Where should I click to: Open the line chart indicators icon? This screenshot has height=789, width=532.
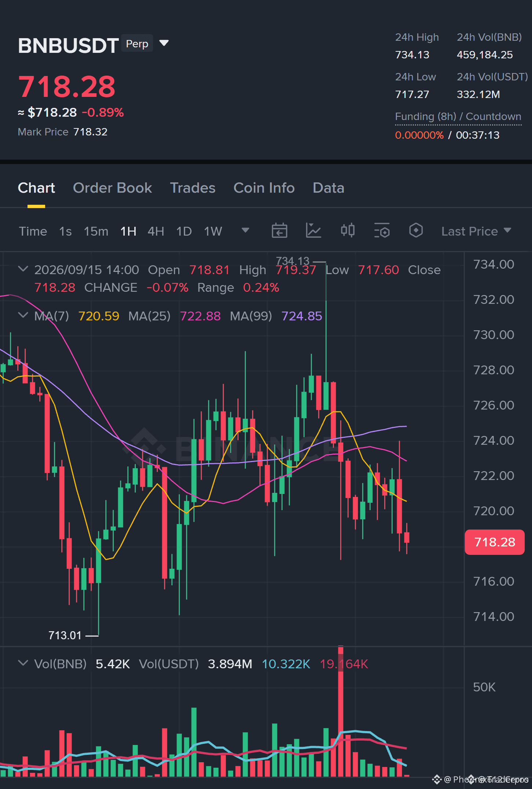coord(313,231)
